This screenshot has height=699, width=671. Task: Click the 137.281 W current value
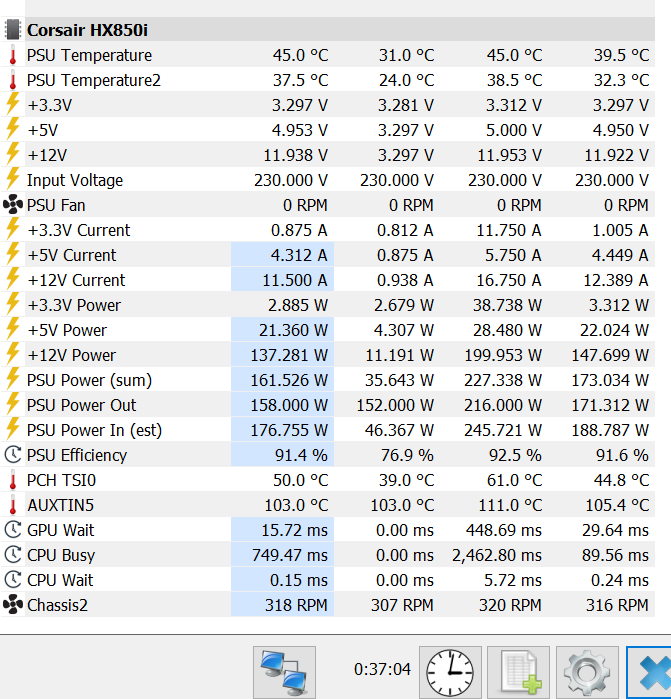(x=289, y=355)
